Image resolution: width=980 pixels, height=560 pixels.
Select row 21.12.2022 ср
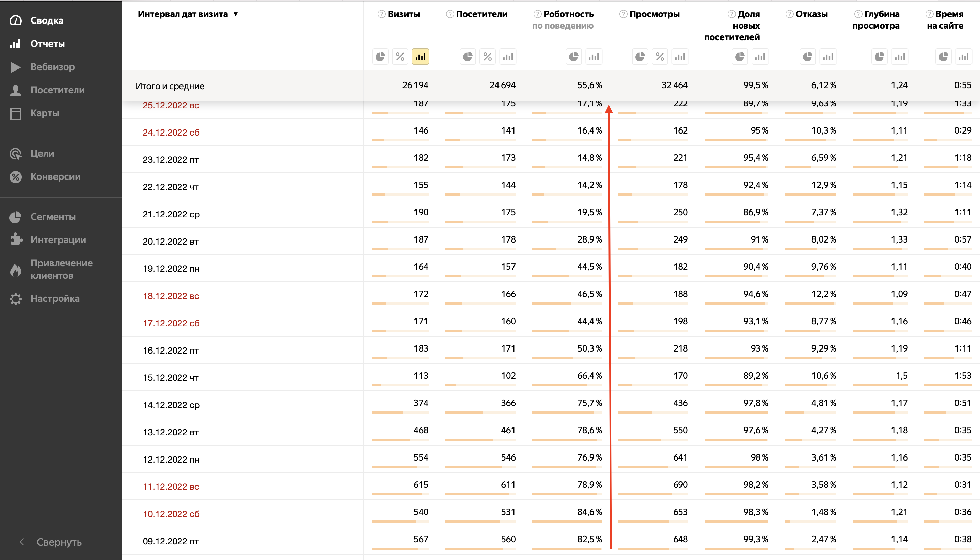point(551,214)
